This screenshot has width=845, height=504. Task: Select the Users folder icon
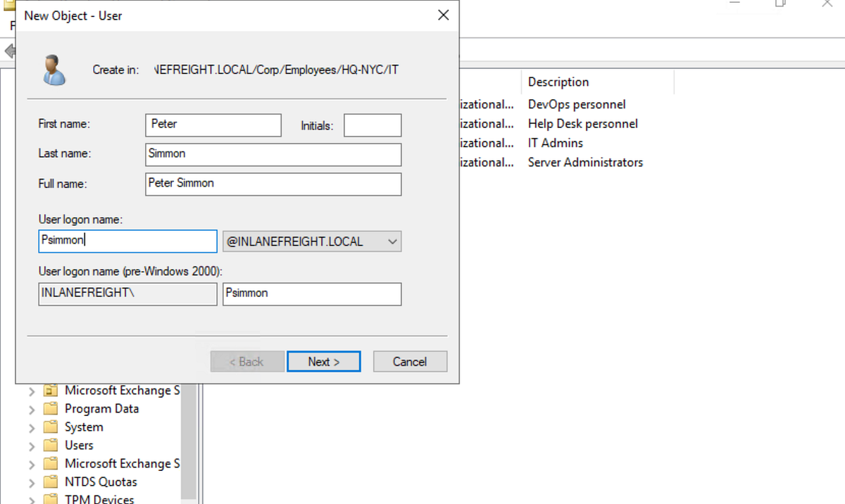tap(50, 445)
